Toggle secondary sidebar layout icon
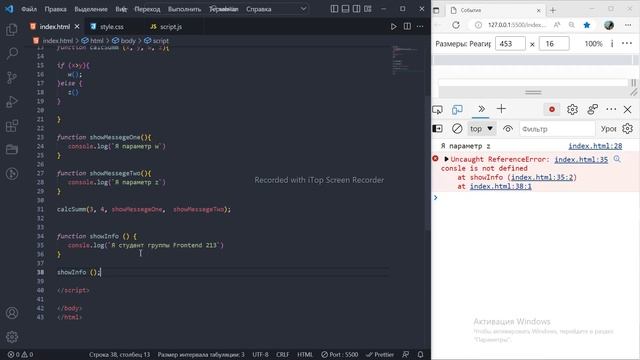 [x=356, y=9]
